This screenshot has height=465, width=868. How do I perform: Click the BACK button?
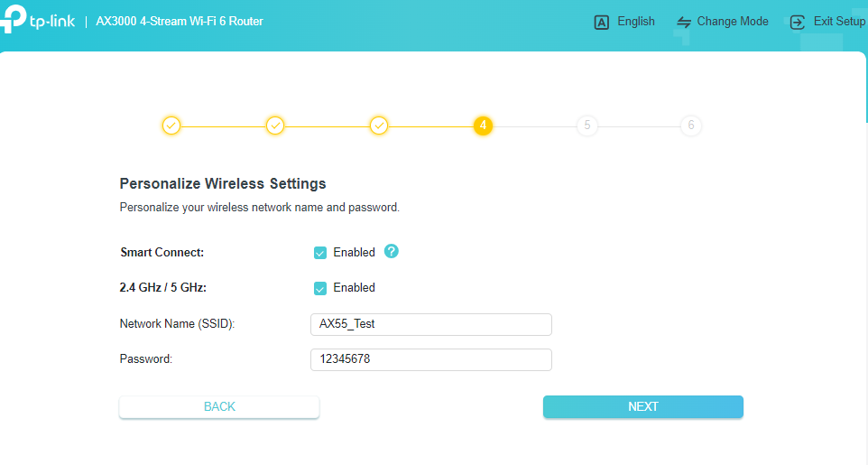tap(219, 407)
